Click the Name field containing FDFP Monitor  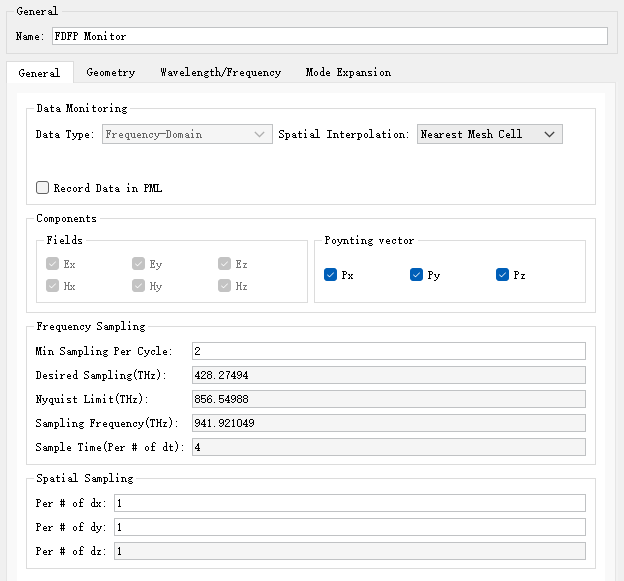tap(330, 36)
